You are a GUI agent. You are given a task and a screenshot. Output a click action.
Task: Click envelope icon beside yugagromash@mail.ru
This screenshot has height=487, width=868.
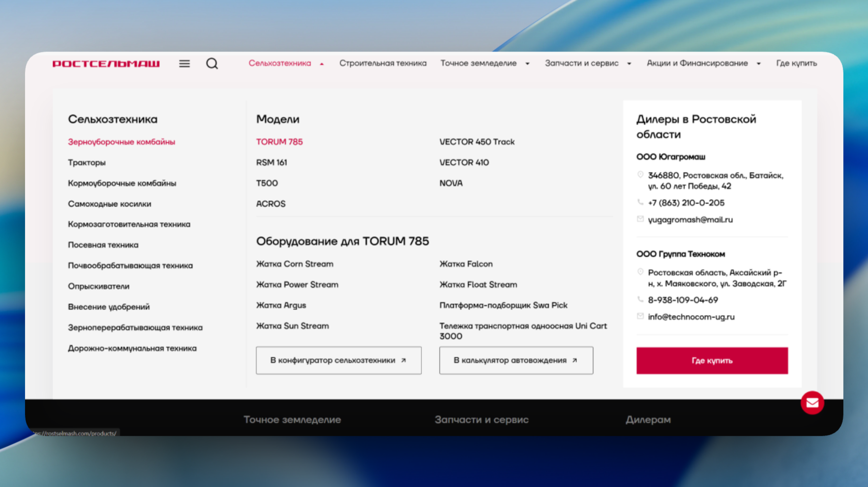(x=640, y=219)
